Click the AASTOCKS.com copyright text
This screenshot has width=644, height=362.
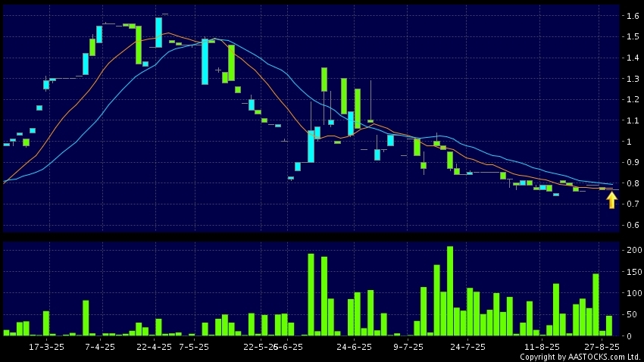[580, 357]
